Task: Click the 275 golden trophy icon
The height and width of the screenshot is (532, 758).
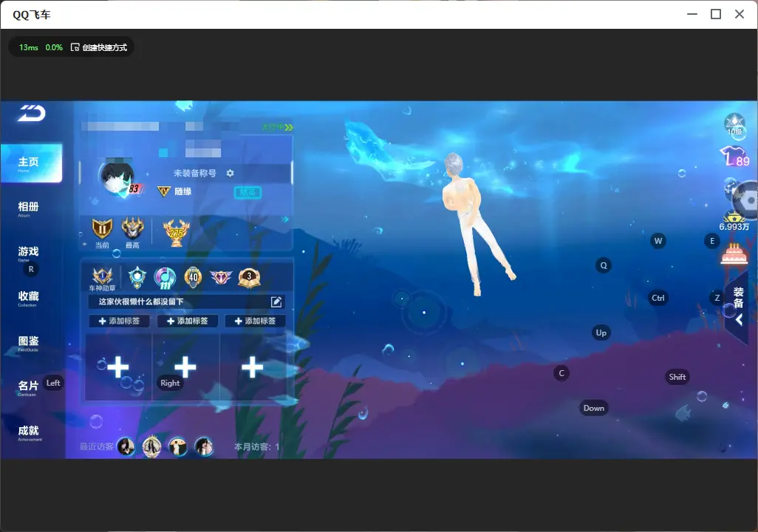Action: coord(177,233)
